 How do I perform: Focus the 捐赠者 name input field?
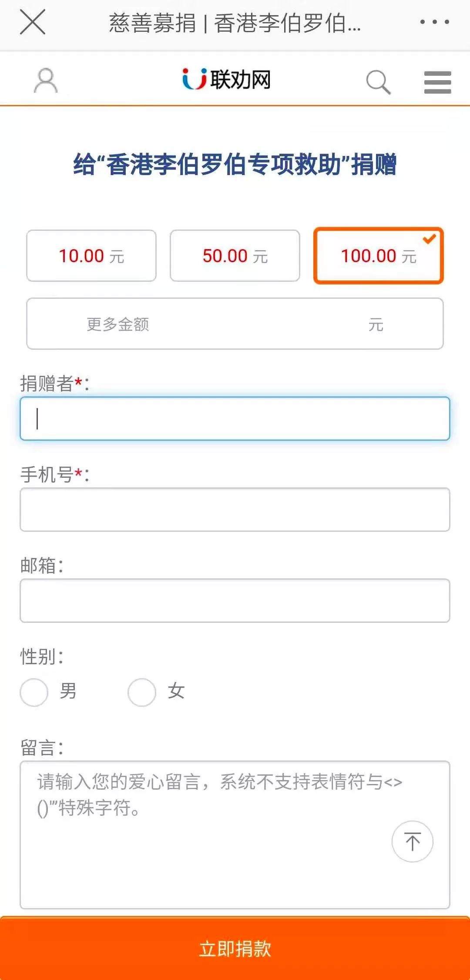tap(235, 419)
